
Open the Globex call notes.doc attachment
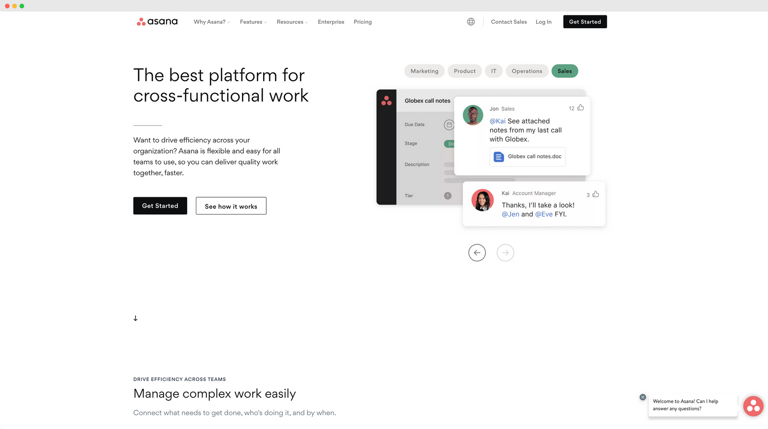coord(528,157)
